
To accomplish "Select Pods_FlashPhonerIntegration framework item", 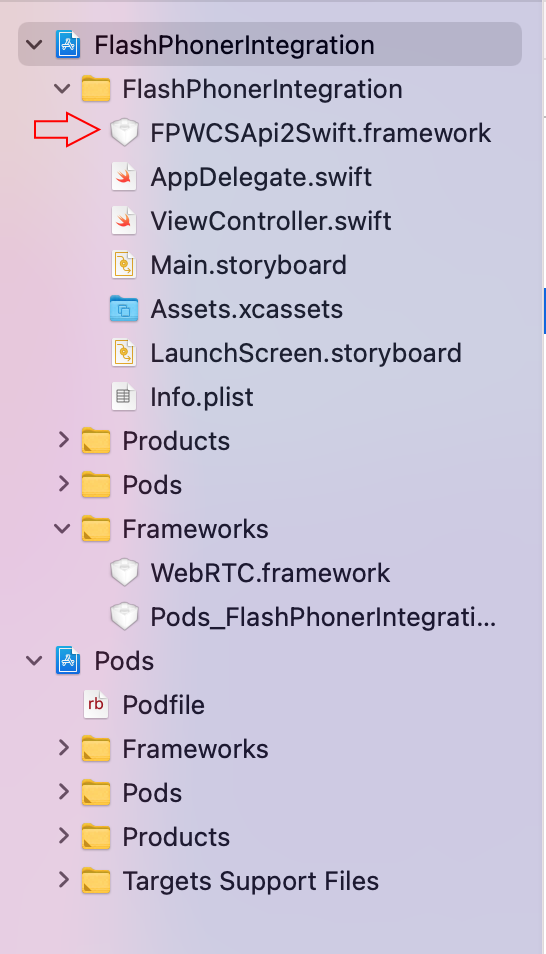I will (x=323, y=617).
